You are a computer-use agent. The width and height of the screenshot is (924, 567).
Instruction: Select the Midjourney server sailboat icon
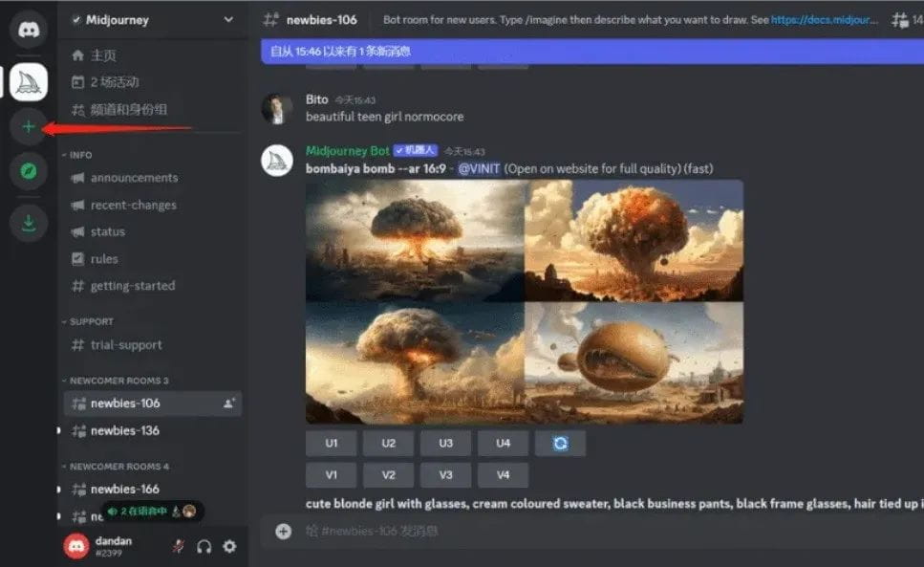point(29,82)
